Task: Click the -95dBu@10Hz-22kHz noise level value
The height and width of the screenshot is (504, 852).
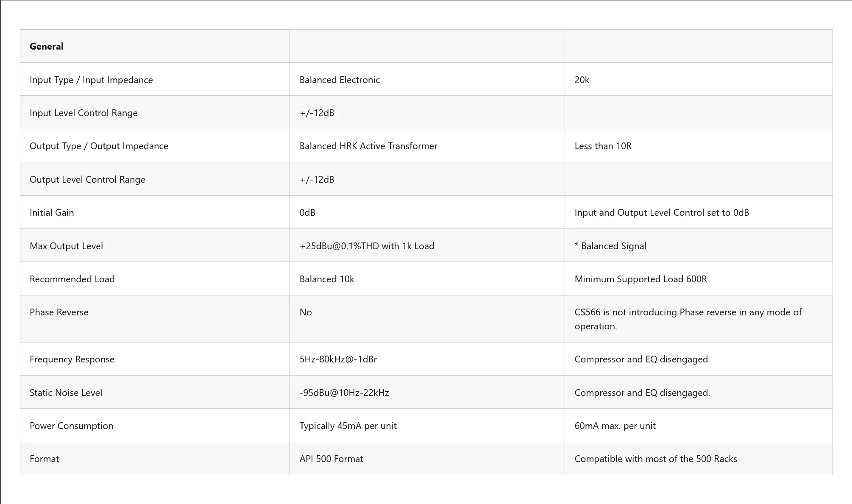Action: [x=344, y=393]
